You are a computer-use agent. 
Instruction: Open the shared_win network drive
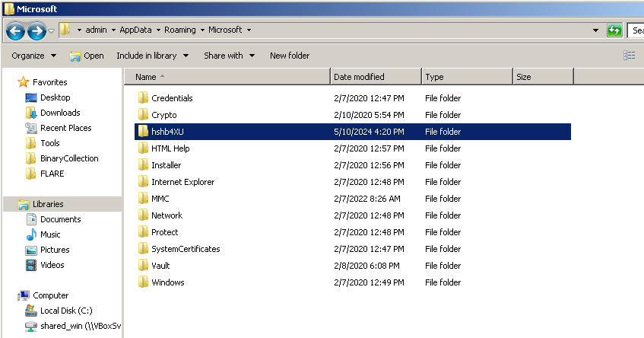point(73,326)
